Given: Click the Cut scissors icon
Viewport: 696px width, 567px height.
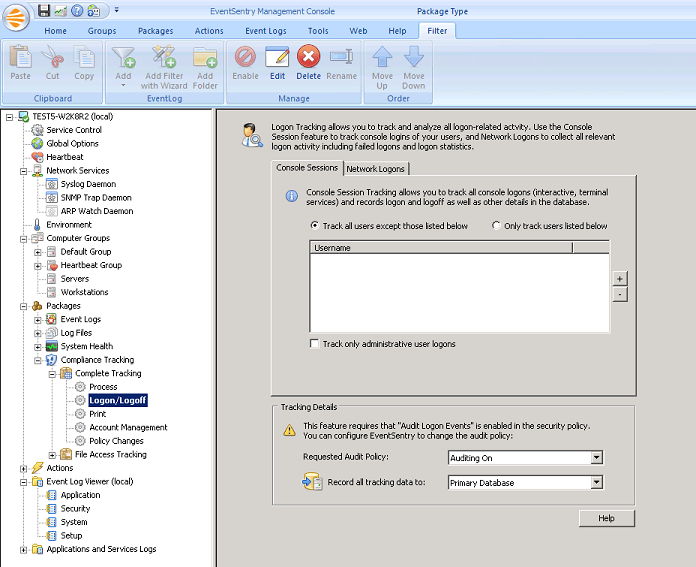Looking at the screenshot, I should [x=52, y=57].
